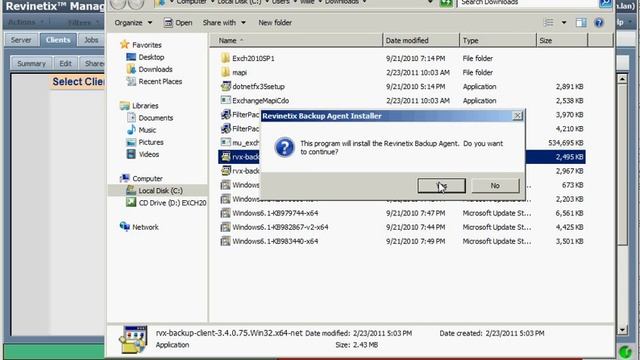
Task: Select the Windows6.1-KB979744-x64 update icon
Action: point(225,213)
